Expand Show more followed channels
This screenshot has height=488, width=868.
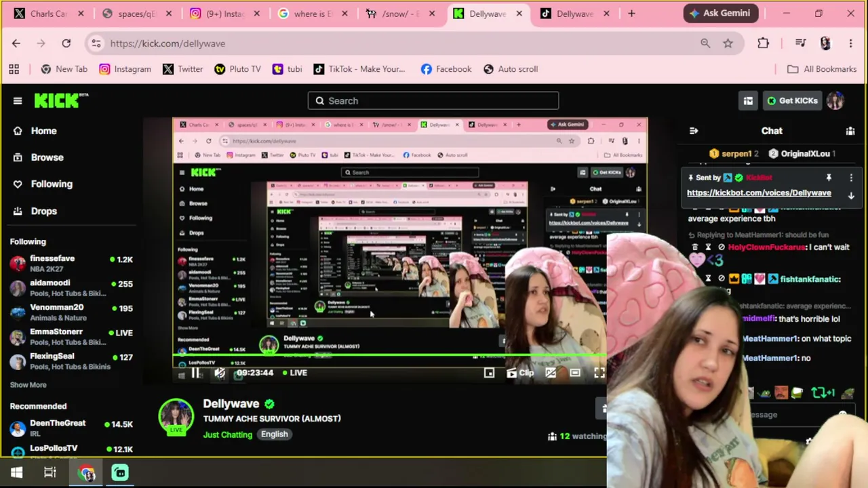point(28,385)
